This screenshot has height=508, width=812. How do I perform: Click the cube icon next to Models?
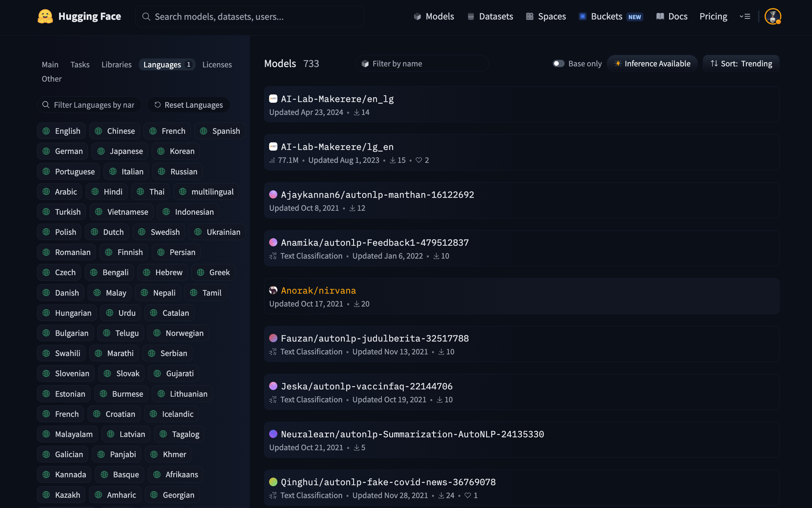[417, 17]
